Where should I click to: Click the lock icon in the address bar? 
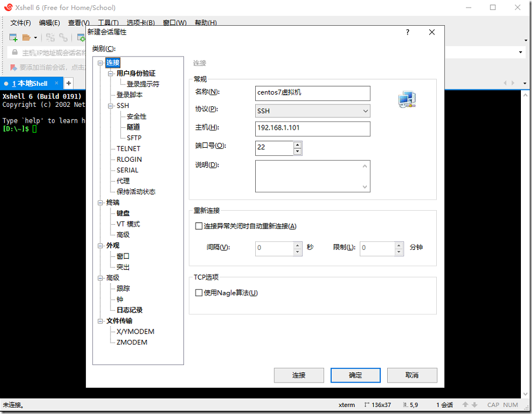[x=15, y=52]
